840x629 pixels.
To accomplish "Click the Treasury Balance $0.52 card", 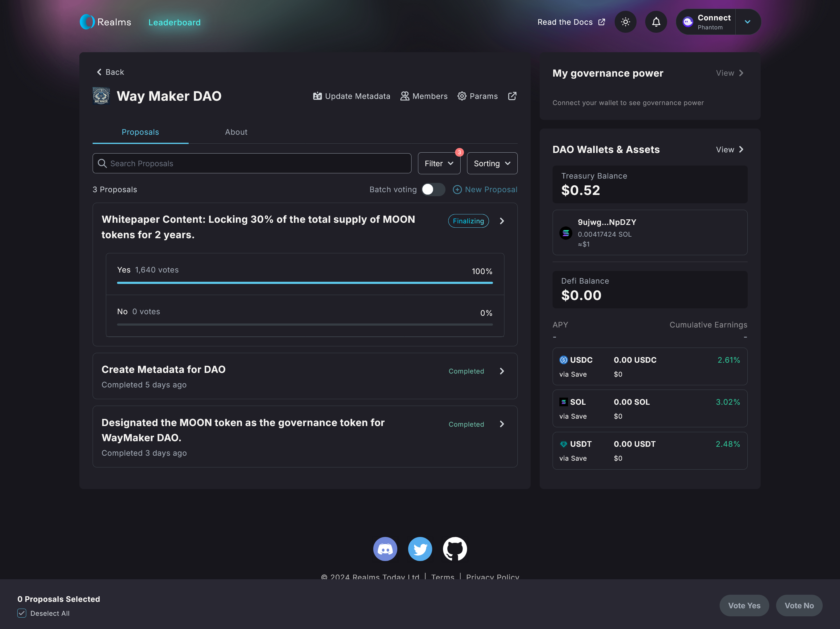I will pos(650,184).
